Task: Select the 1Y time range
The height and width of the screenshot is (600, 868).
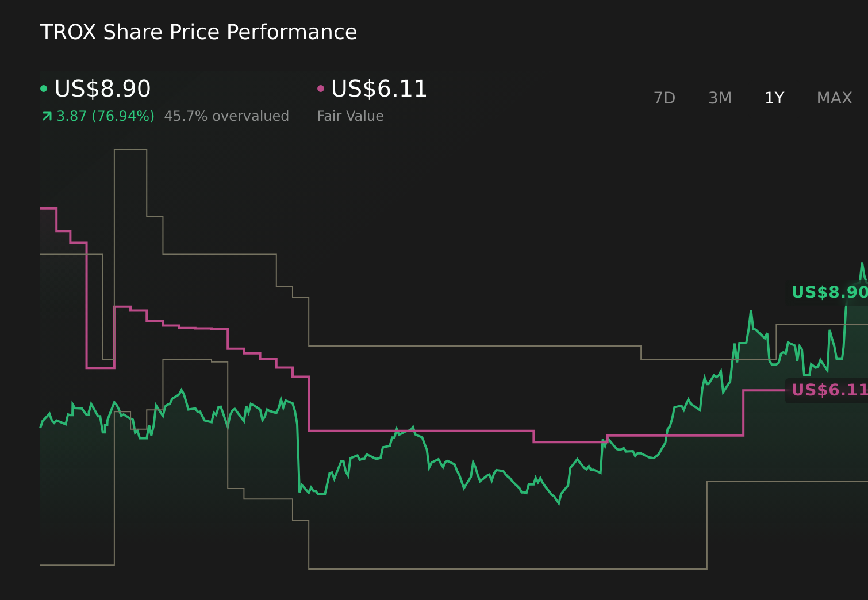Action: pos(774,98)
